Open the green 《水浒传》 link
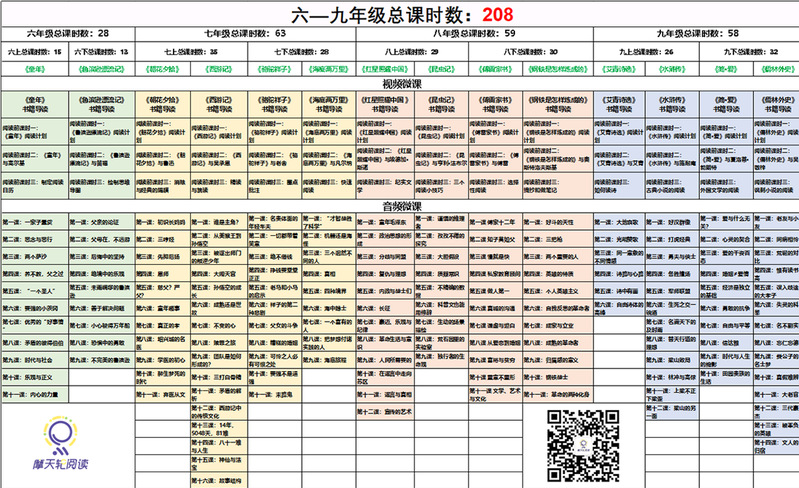799x488 pixels. [672, 69]
